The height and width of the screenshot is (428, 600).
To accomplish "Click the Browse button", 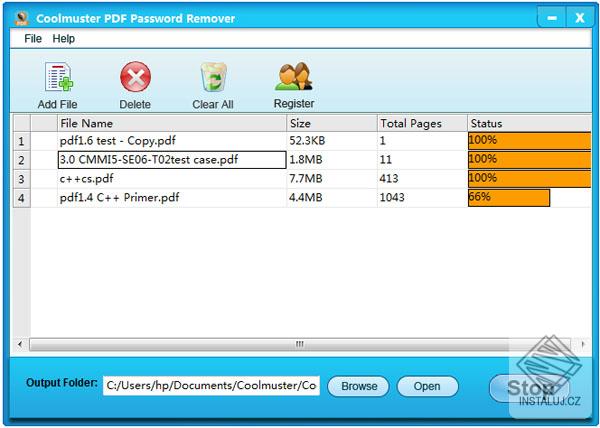I will point(359,386).
